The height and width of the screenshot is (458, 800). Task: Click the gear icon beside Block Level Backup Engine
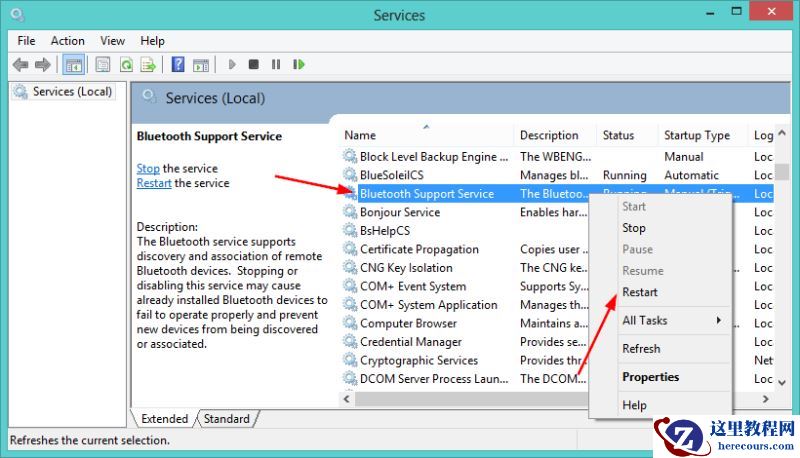(x=350, y=156)
